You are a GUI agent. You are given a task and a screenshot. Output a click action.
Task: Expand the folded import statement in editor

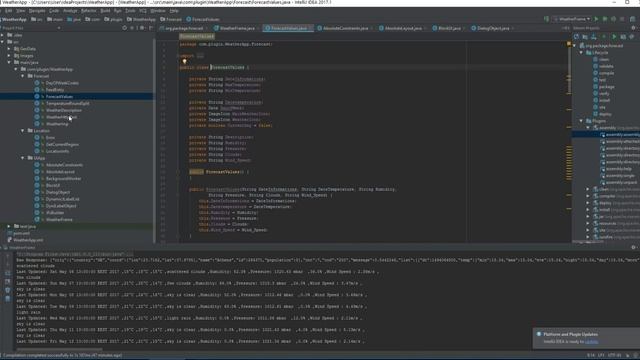[x=200, y=56]
